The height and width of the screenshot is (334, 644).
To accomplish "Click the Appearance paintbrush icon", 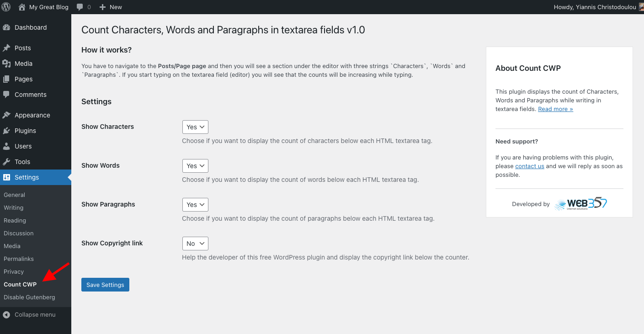I will click(6, 115).
